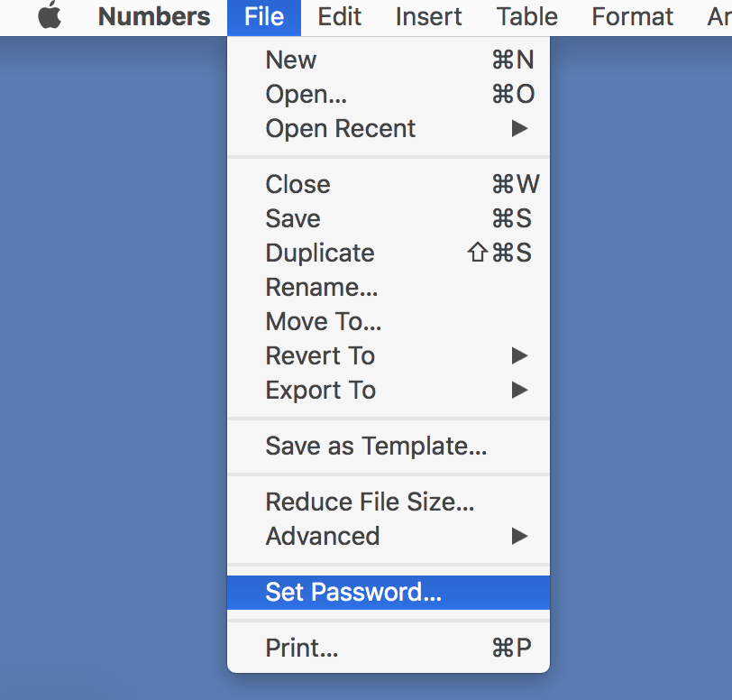Choose Close from the File menu
Screen dimensions: 732x700
point(389,184)
